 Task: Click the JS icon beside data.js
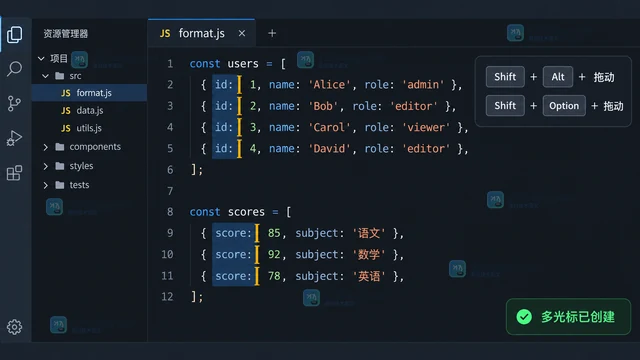click(x=66, y=111)
